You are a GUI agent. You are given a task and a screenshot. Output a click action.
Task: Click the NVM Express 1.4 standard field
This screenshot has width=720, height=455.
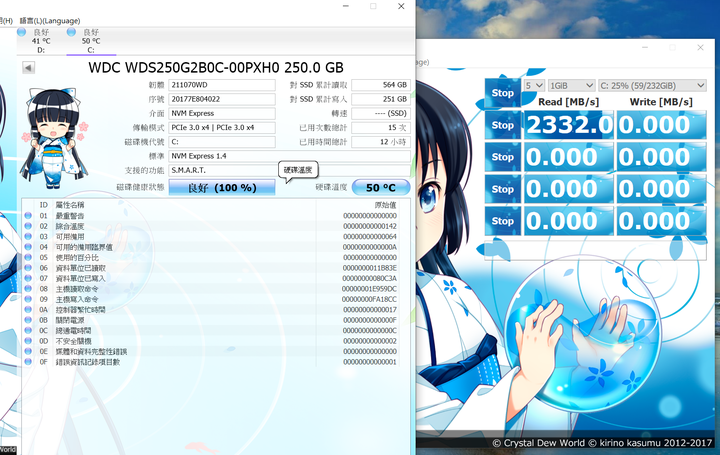coord(289,156)
